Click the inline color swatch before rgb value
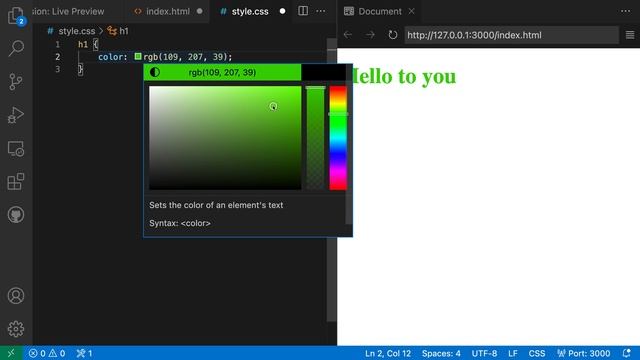Screen dimensions: 640x360 click(x=138, y=56)
